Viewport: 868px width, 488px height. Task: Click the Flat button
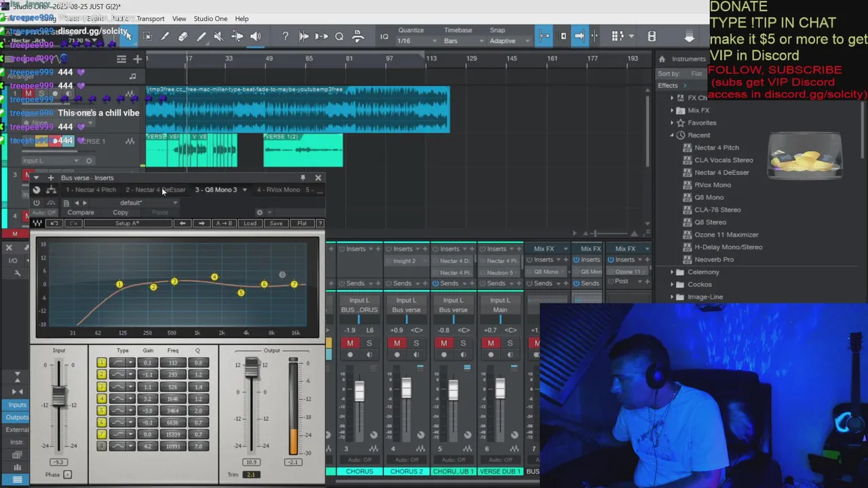302,223
